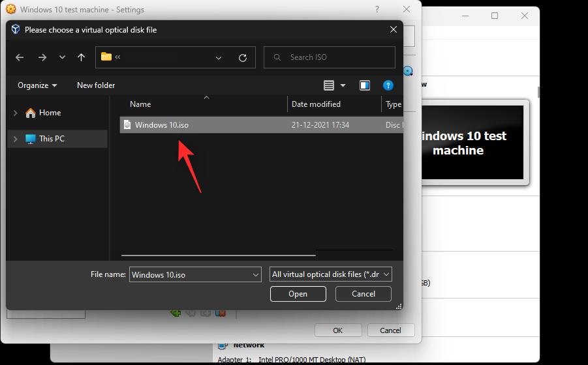The width and height of the screenshot is (588, 365).
Task: Click the Windows 10.iso disc file icon
Action: click(127, 124)
